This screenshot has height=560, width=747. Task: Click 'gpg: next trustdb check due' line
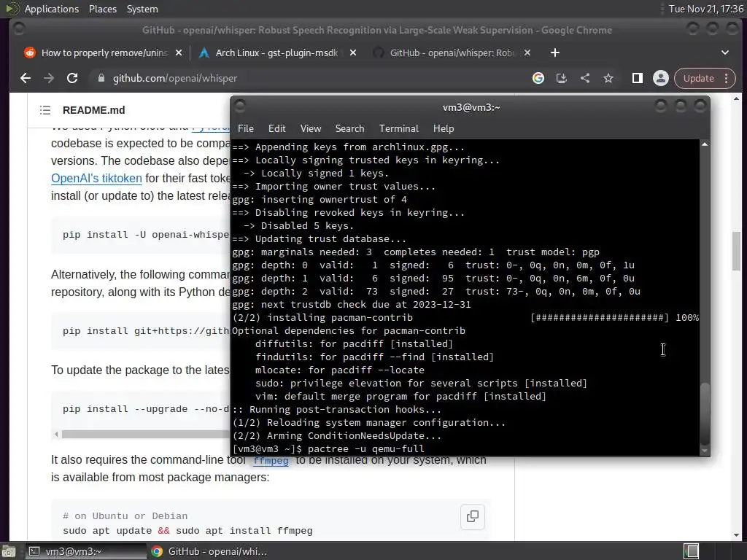pyautogui.click(x=351, y=304)
